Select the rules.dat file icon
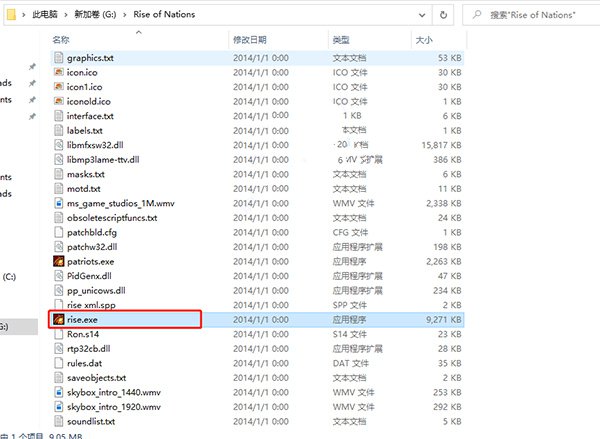Screen dimensions: 600x439 [x=59, y=363]
